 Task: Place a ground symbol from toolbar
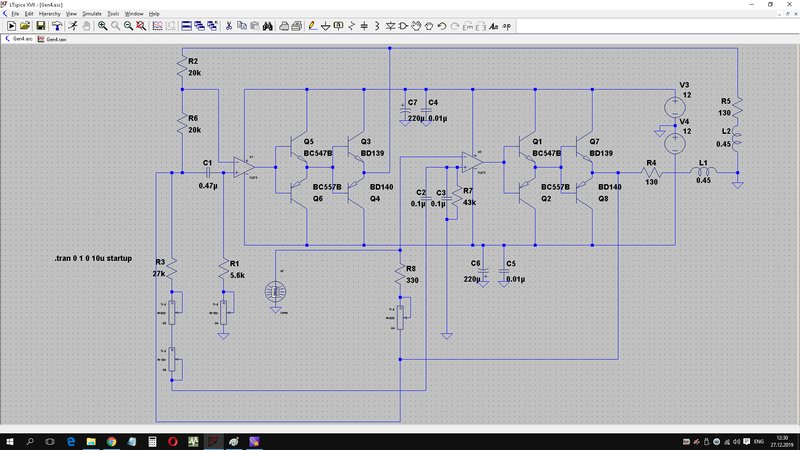(326, 26)
